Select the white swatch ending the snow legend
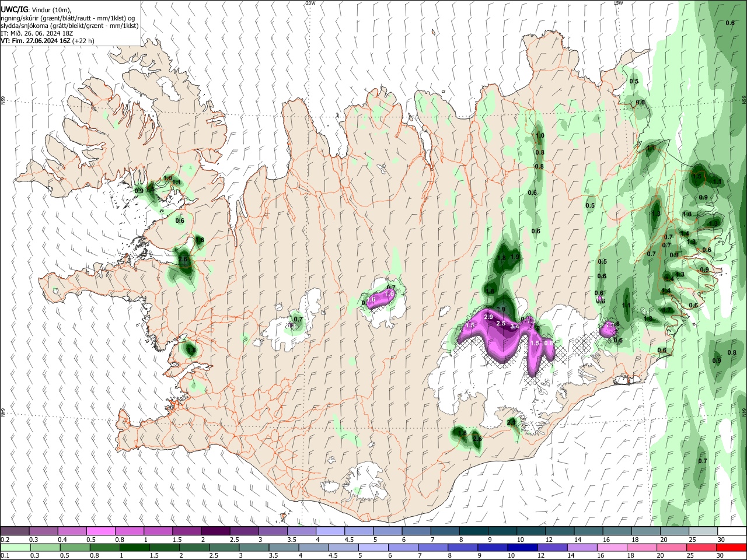 732,531
